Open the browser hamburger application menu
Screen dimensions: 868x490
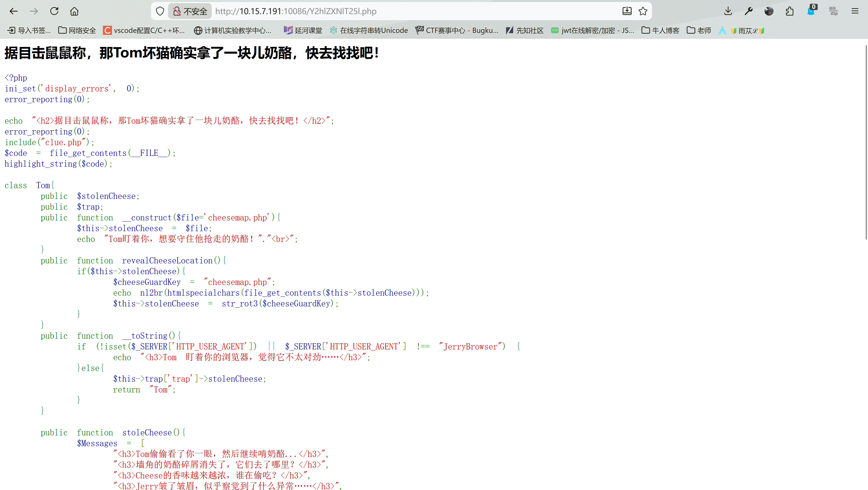click(x=855, y=11)
